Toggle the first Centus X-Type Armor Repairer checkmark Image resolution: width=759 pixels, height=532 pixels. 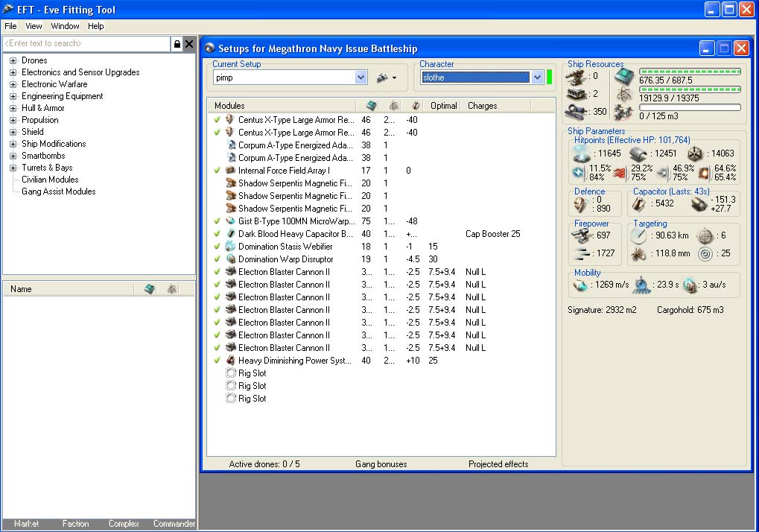click(217, 119)
